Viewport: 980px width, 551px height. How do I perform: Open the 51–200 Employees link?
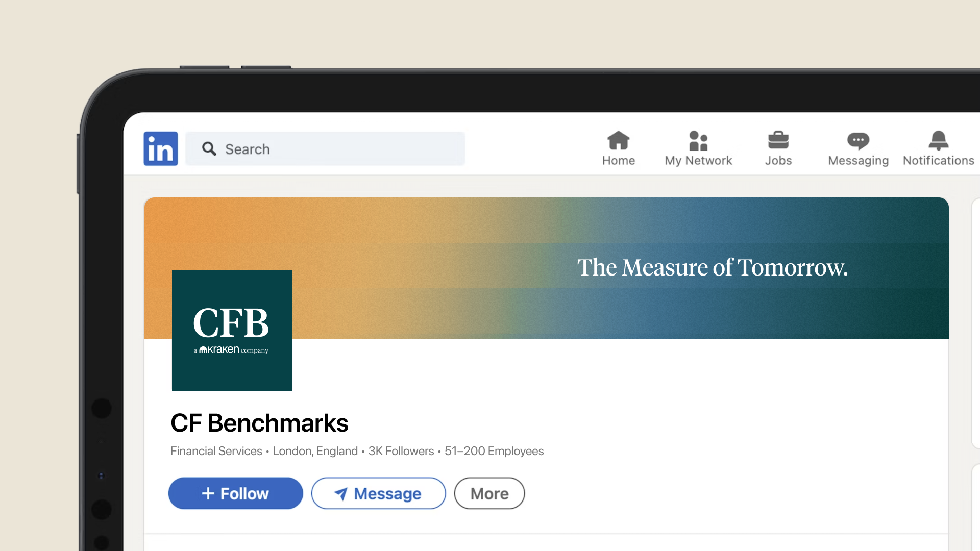click(x=494, y=451)
